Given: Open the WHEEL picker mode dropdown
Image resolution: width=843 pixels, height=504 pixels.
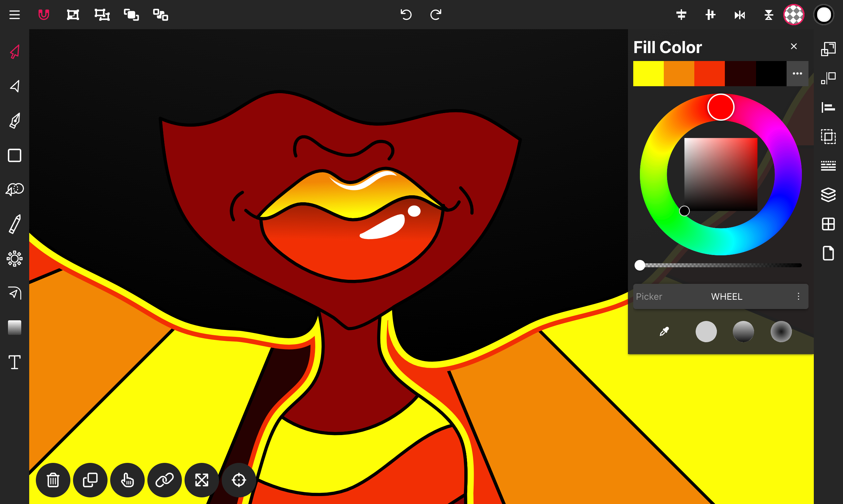Looking at the screenshot, I should 727,296.
